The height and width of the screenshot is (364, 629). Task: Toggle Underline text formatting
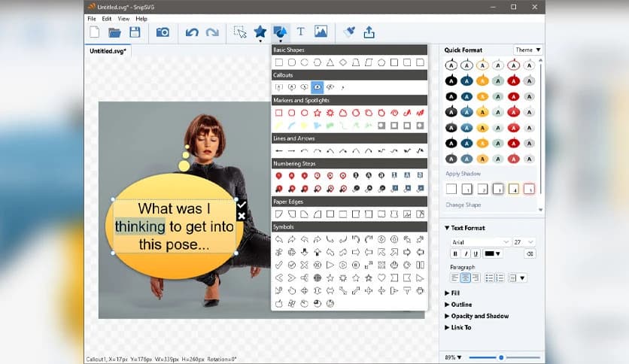pos(476,253)
